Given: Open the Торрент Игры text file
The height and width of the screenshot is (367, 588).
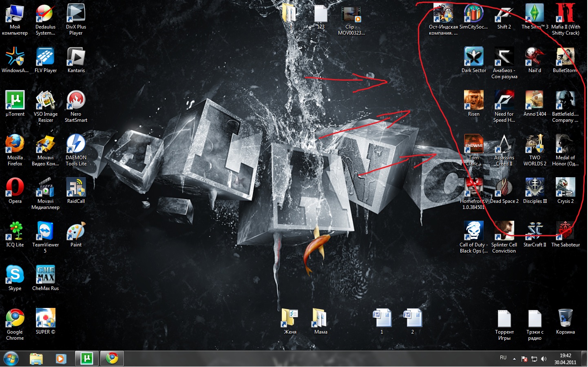Looking at the screenshot, I should (504, 325).
